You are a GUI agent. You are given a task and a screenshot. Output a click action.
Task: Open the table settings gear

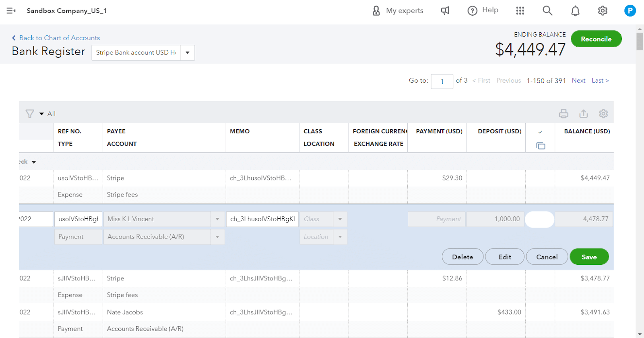pos(603,114)
